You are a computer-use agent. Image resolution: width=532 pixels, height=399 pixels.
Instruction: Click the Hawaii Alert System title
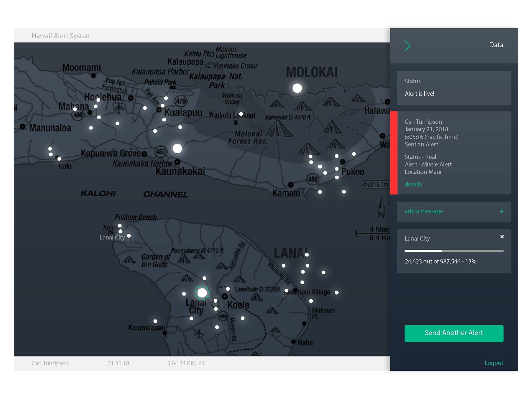point(62,36)
